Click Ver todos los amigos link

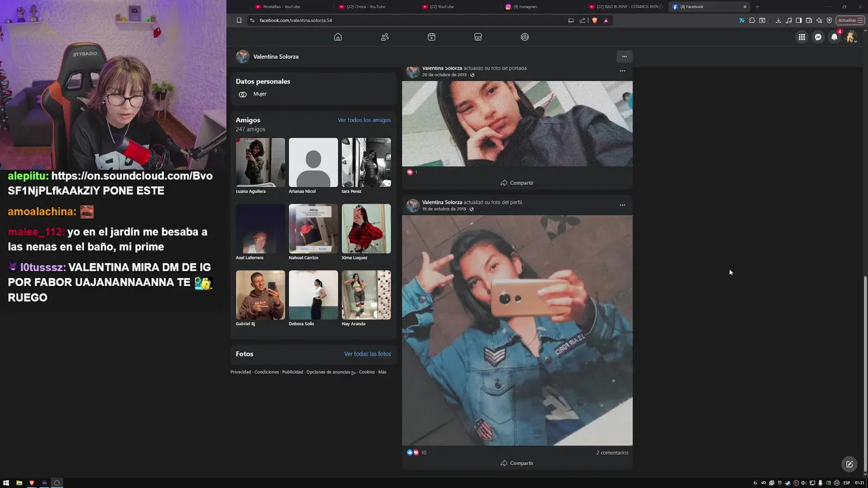point(364,120)
